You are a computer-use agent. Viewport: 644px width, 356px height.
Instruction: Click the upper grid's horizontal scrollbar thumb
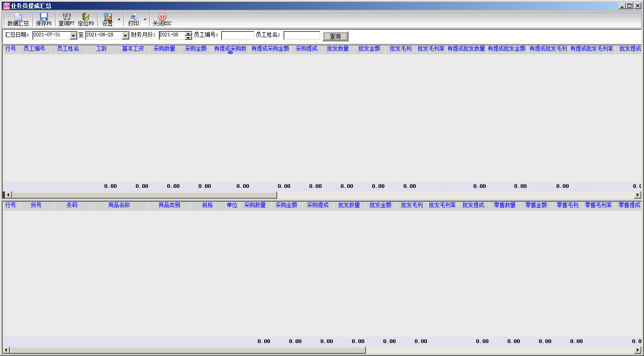click(144, 195)
